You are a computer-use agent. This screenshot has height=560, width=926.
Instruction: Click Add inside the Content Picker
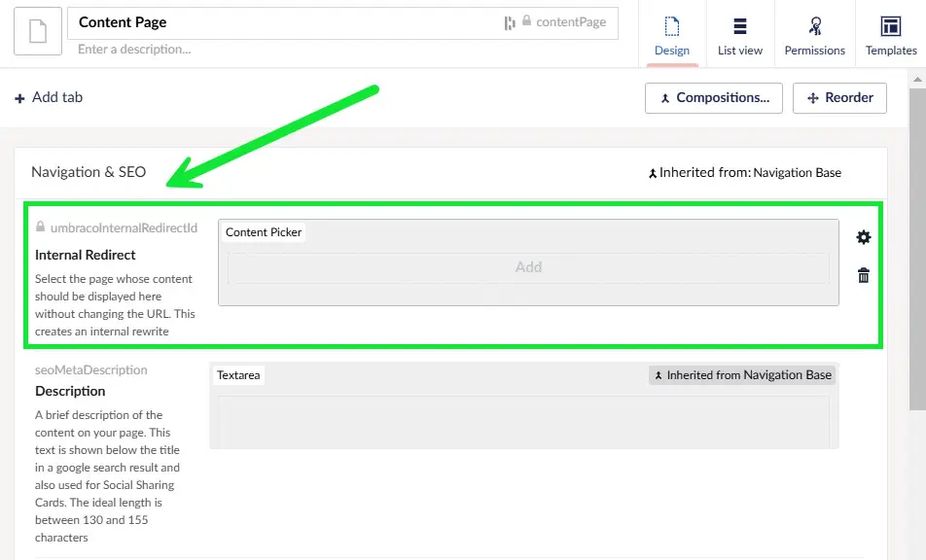coord(528,266)
